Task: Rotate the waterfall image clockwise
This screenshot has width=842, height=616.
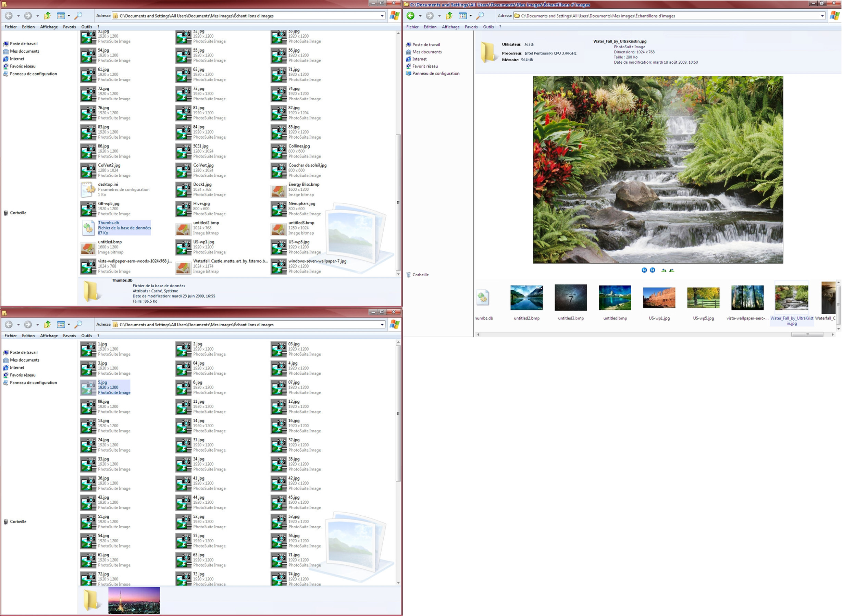Action: pyautogui.click(x=664, y=270)
